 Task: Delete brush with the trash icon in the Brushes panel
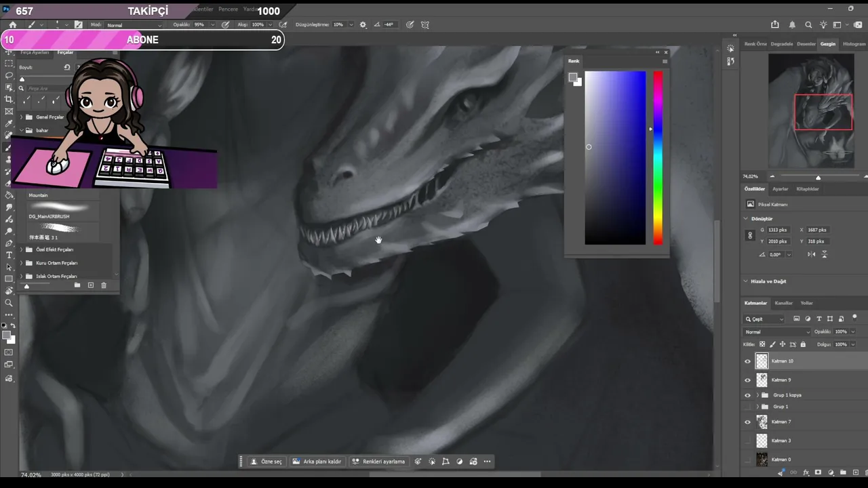click(104, 285)
